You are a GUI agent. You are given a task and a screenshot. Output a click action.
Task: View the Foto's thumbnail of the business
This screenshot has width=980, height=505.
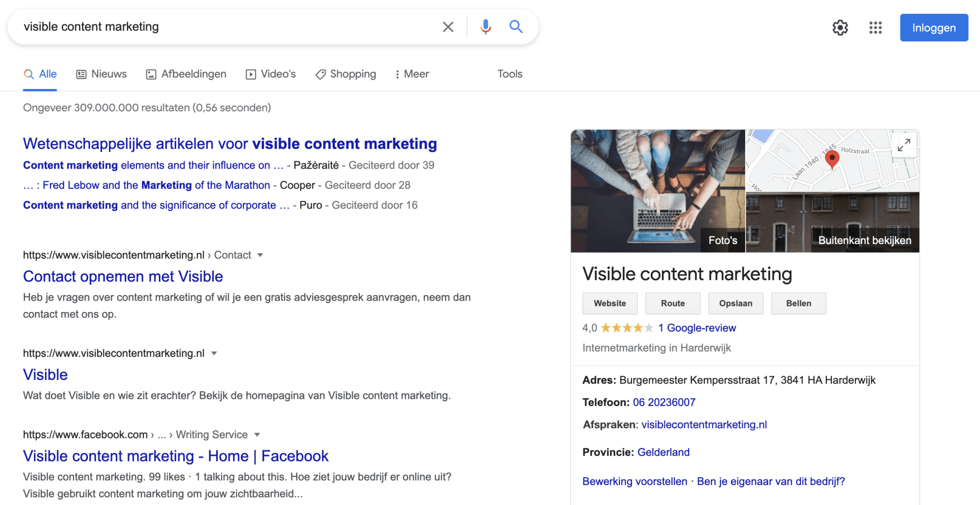click(658, 191)
